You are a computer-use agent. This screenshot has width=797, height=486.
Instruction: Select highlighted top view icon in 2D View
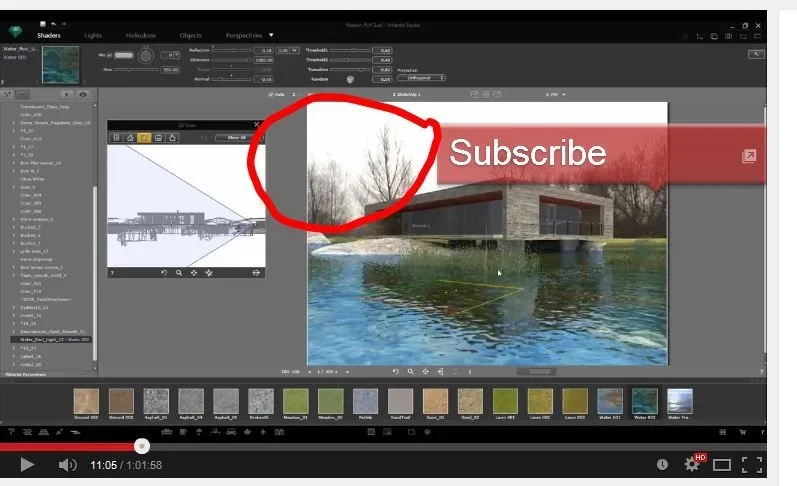(x=143, y=137)
